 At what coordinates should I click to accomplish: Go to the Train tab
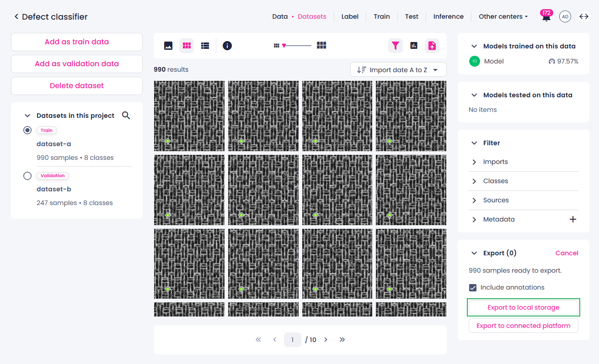coord(382,16)
